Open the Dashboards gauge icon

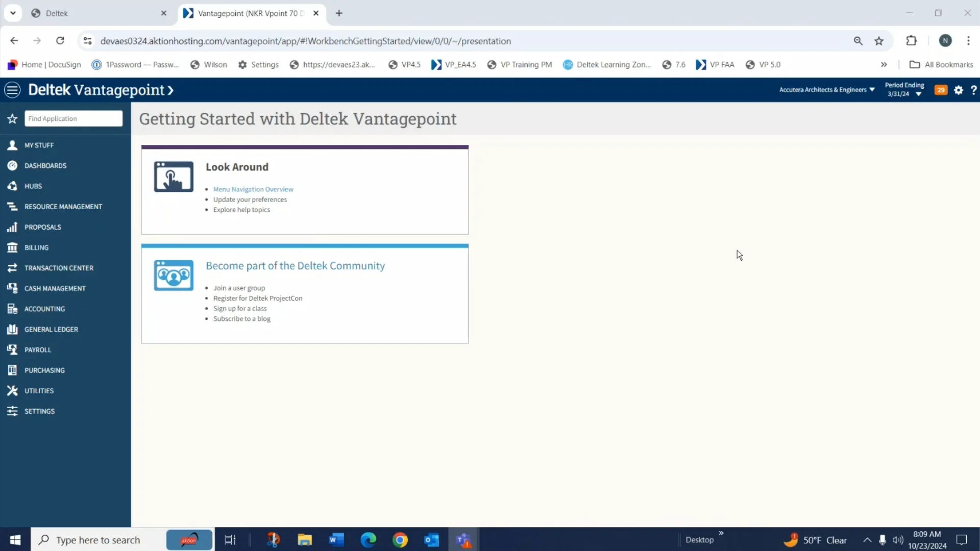click(x=12, y=166)
